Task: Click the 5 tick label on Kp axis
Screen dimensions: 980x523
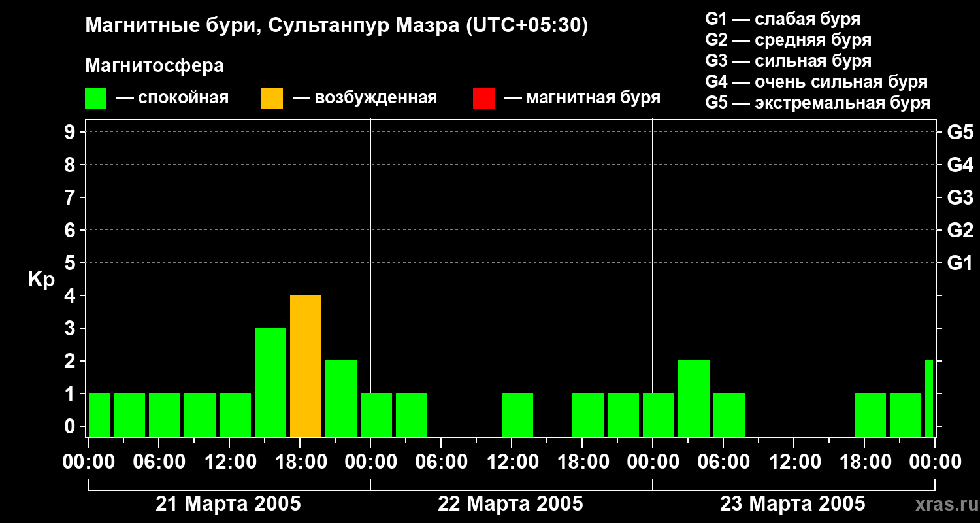Action: (71, 263)
